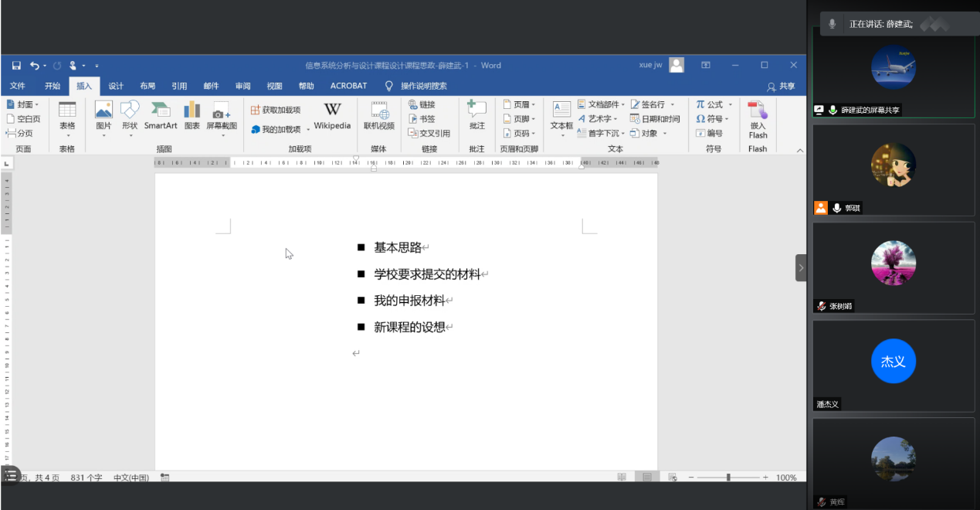Click the zoom slider in status bar

[x=728, y=478]
